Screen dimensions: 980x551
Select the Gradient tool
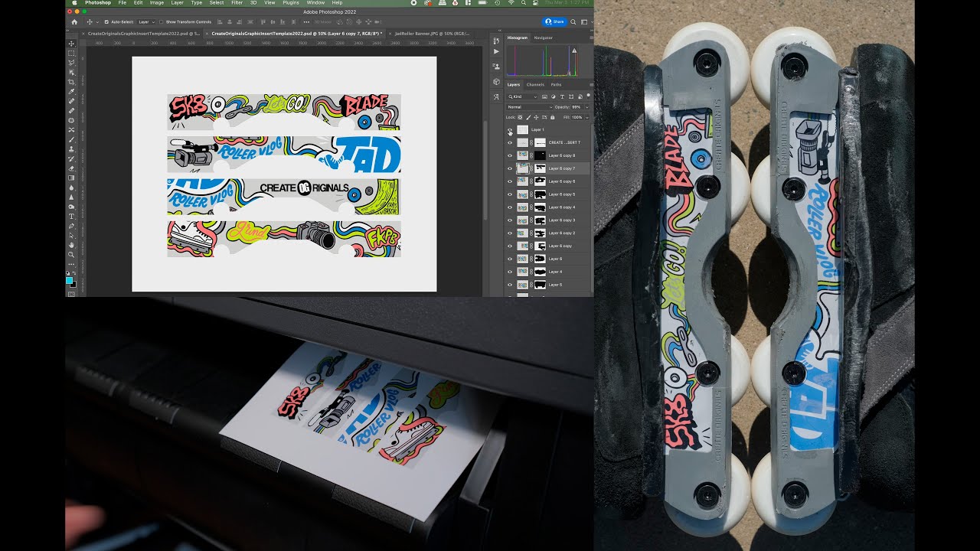(x=71, y=178)
